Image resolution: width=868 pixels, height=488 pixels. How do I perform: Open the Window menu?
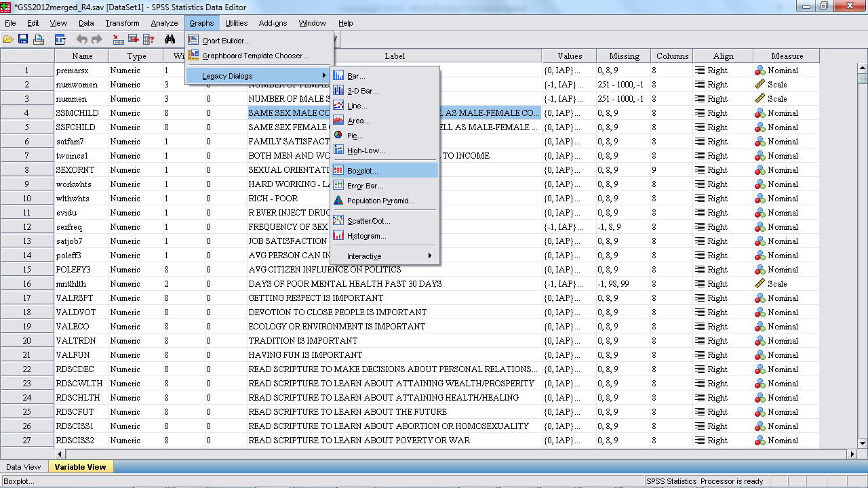[313, 23]
